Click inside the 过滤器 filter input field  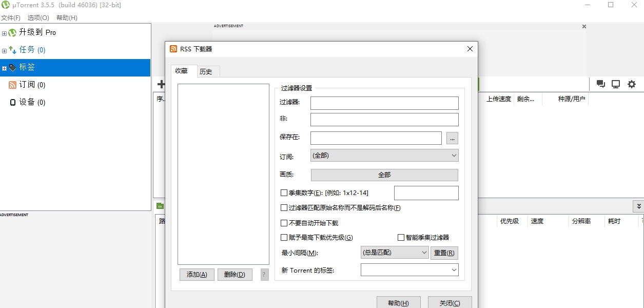pyautogui.click(x=384, y=103)
